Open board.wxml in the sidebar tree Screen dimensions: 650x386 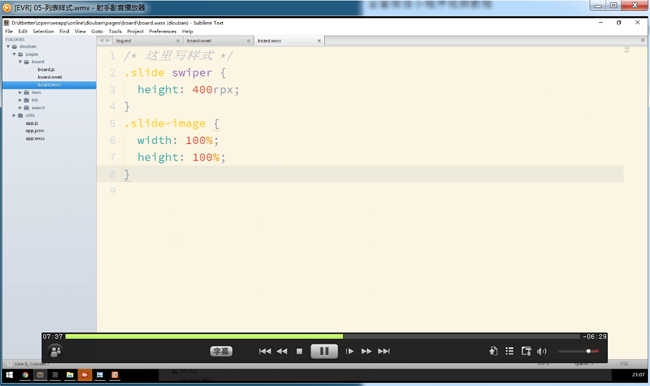[x=50, y=77]
